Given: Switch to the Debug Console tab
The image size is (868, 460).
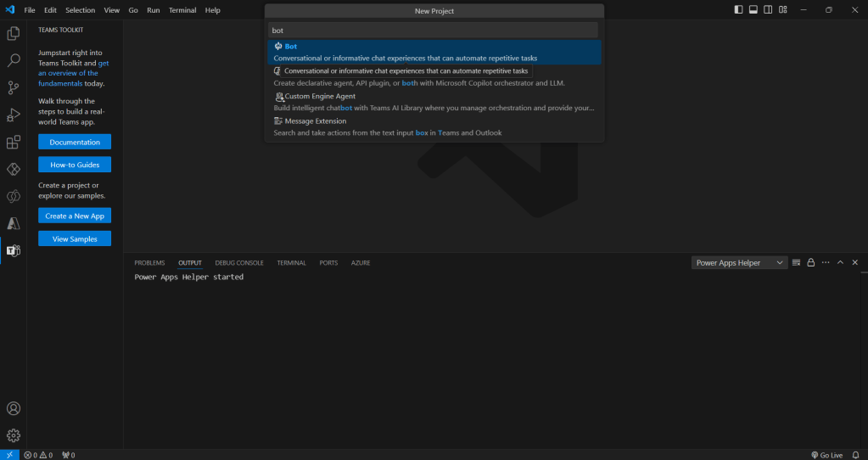Looking at the screenshot, I should (239, 263).
